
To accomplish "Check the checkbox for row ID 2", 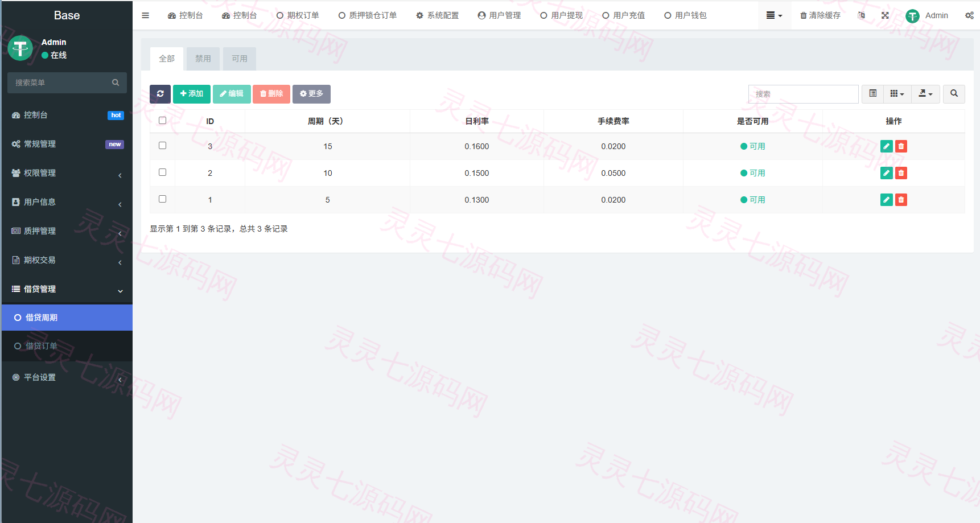I will point(162,172).
